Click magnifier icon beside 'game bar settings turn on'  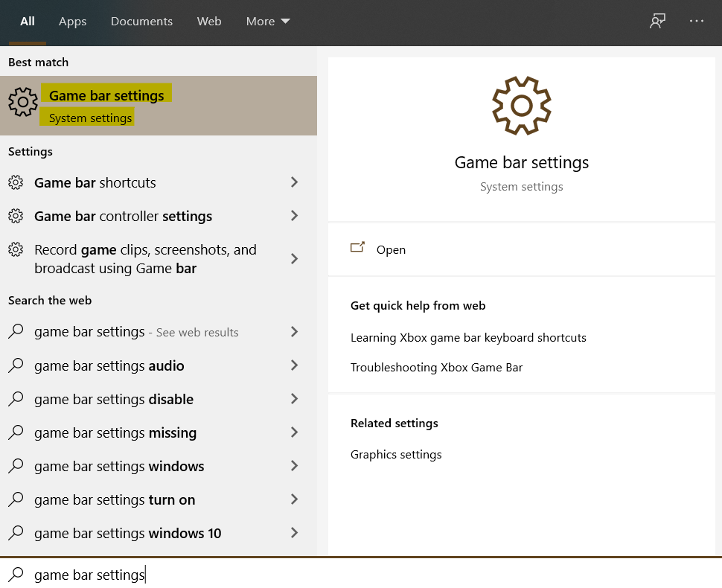(16, 499)
